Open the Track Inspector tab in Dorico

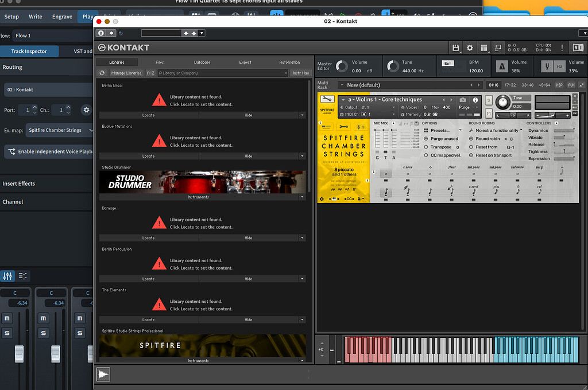(30, 51)
